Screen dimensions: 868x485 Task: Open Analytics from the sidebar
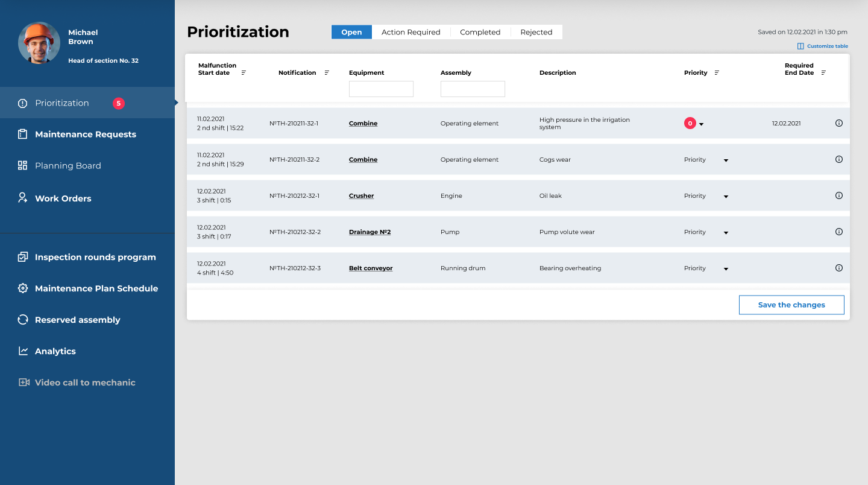pos(55,351)
